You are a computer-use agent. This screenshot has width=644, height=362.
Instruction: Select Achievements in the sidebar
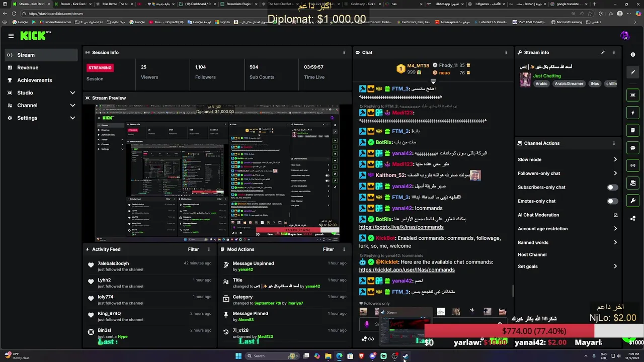tap(41, 80)
